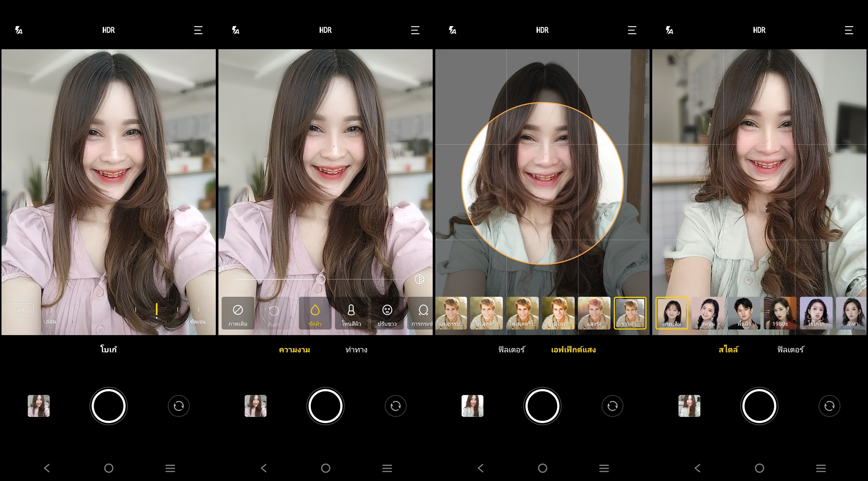This screenshot has width=868, height=481.
Task: Switch to the เอฟเฟ็กต์แสง tab
Action: (573, 350)
